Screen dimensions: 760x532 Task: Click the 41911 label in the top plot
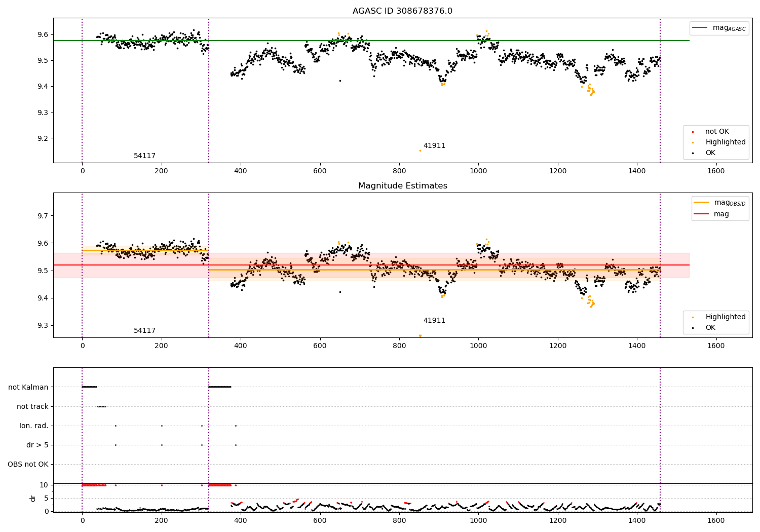pos(434,146)
